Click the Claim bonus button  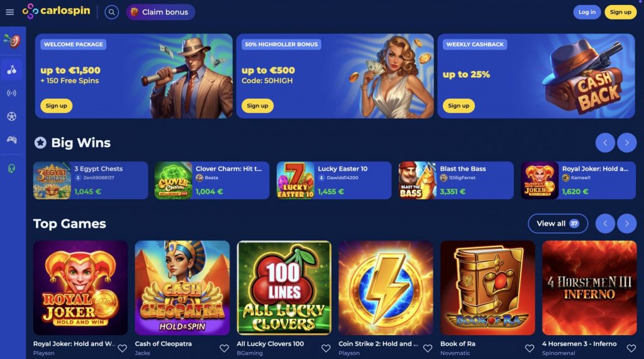(x=160, y=13)
